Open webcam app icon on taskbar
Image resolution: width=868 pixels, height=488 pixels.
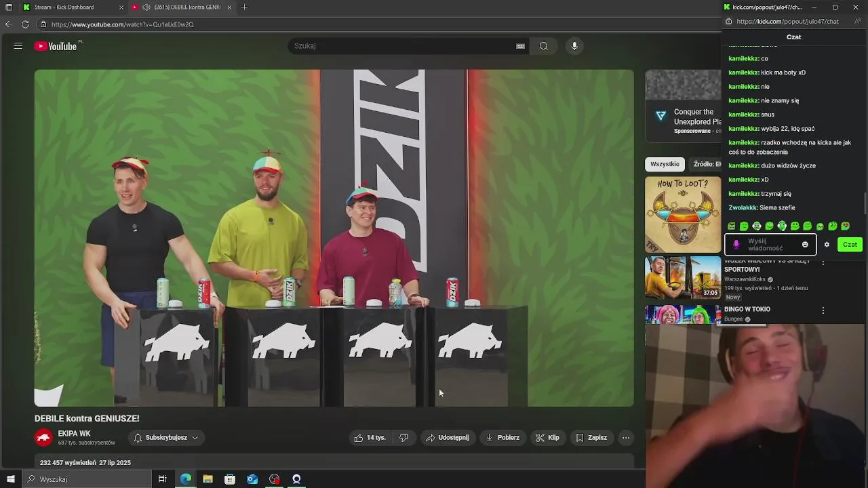point(296,479)
